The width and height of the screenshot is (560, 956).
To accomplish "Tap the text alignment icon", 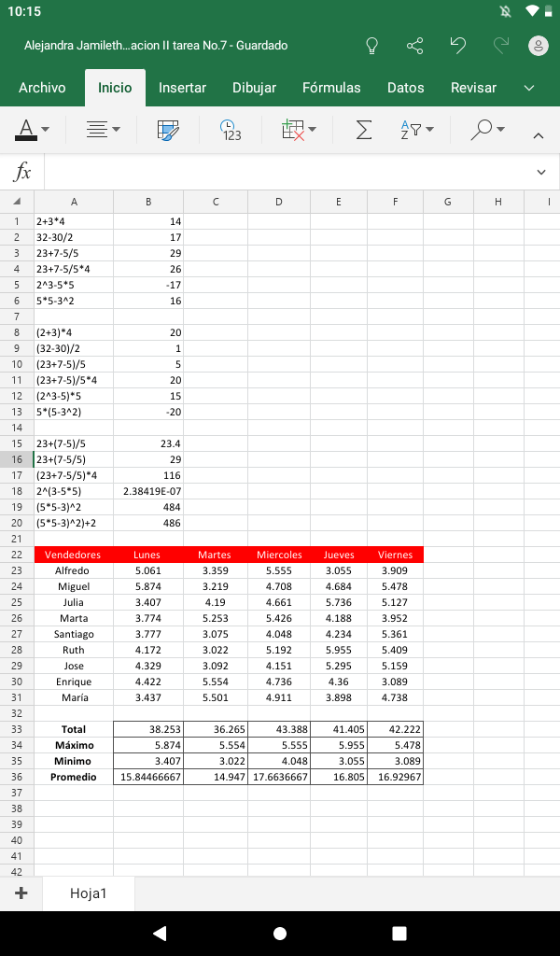I will click(97, 129).
